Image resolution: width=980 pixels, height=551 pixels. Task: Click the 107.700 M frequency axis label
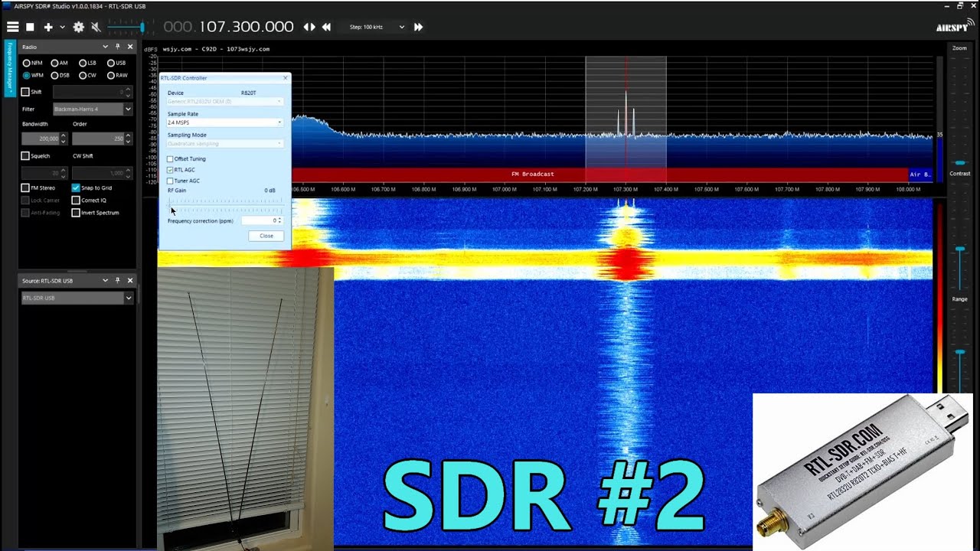pos(787,189)
